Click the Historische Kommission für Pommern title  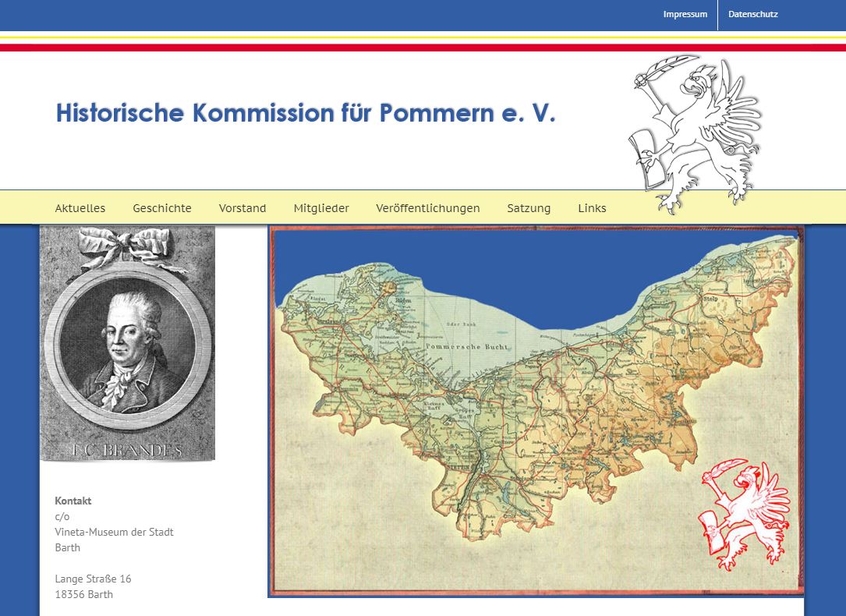pyautogui.click(x=306, y=113)
